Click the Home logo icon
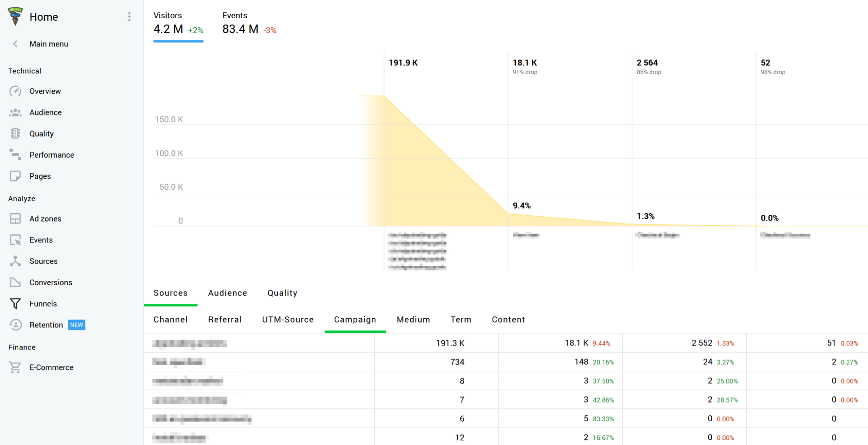The width and height of the screenshot is (868, 445). point(15,16)
